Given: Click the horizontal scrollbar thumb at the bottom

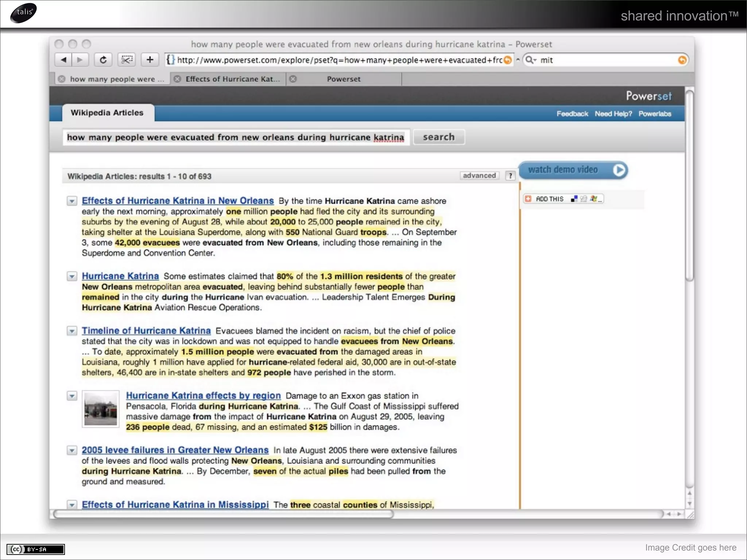Looking at the screenshot, I should pos(224,514).
